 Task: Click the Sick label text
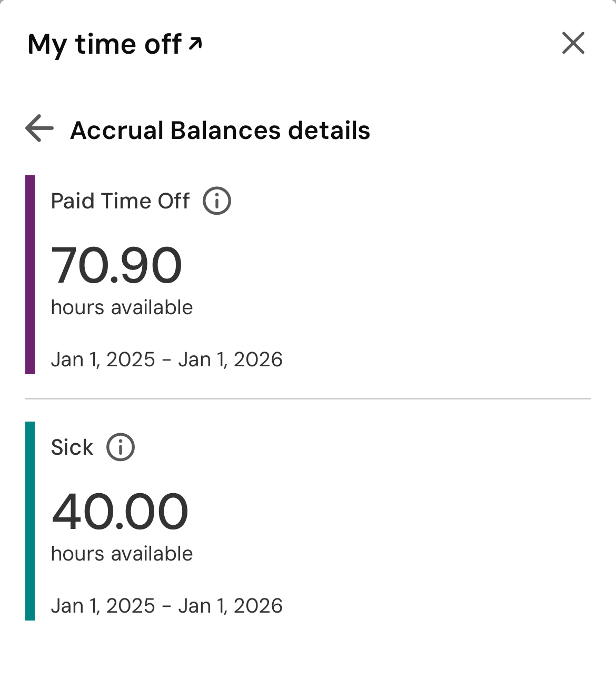pos(72,447)
